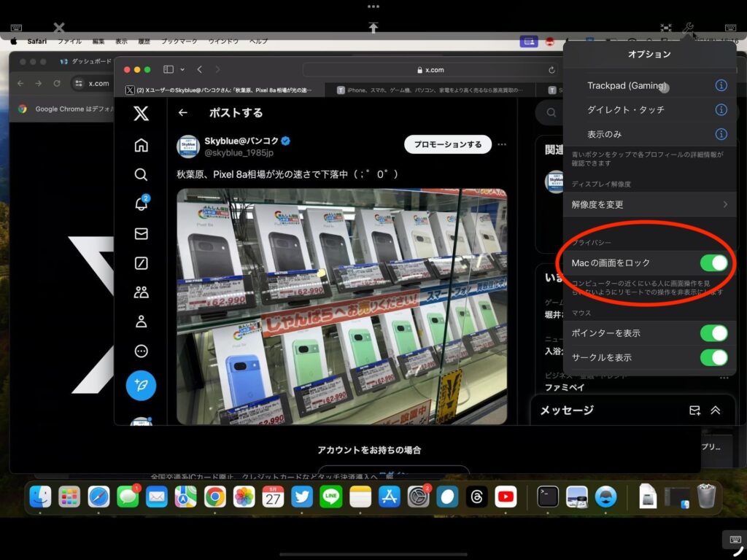The width and height of the screenshot is (747, 560).
Task: Open the X Home feed icon
Action: [x=141, y=145]
